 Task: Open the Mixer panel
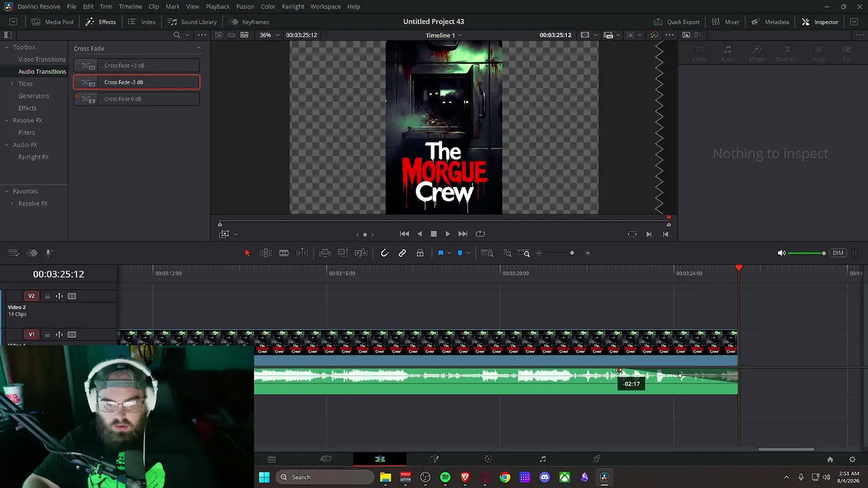[x=726, y=22]
